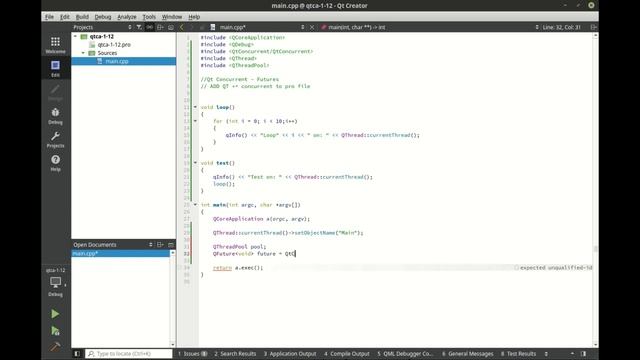
Task: Switch to Edit mode
Action: [x=56, y=68]
